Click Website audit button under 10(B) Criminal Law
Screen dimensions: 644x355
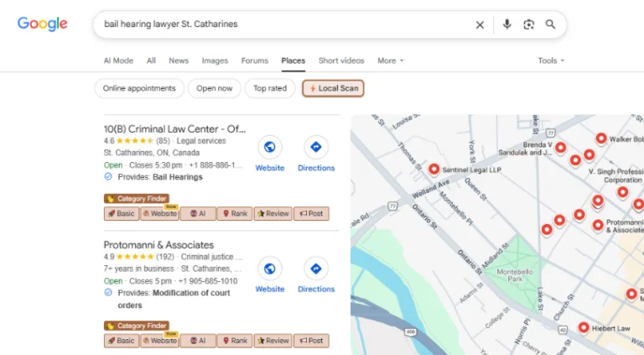click(x=160, y=214)
